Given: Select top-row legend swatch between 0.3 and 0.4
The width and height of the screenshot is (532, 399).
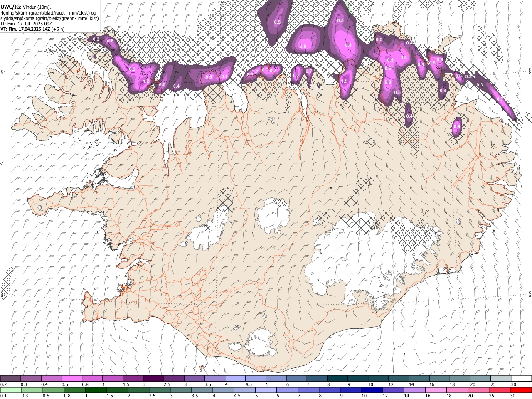Looking at the screenshot, I should click(x=31, y=378).
